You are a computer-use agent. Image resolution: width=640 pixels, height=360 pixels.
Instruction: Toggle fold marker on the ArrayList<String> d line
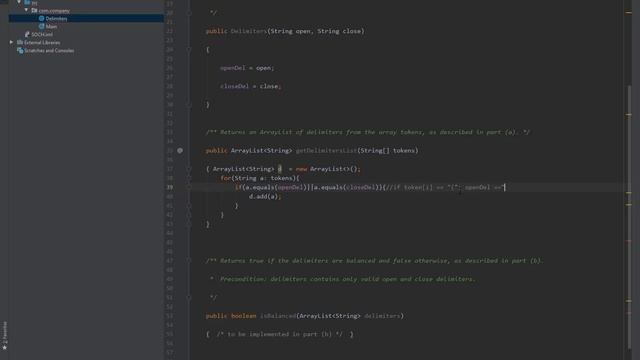189,169
